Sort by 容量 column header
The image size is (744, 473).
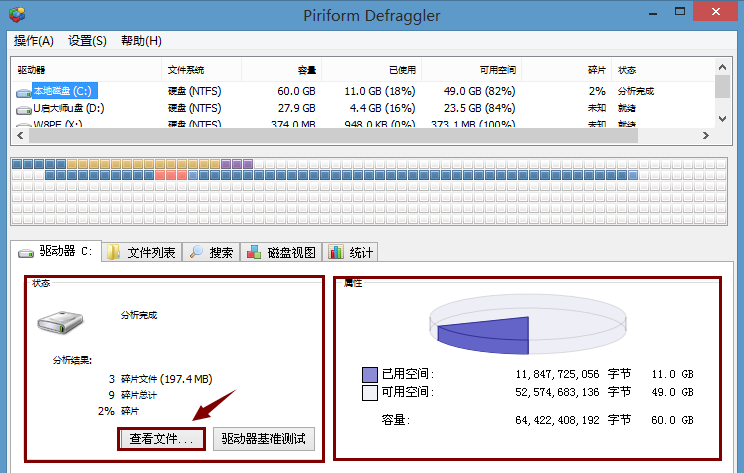[x=282, y=70]
